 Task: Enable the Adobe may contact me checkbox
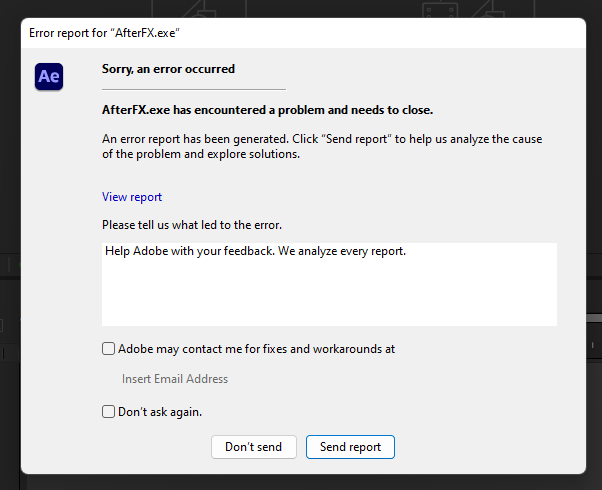pos(108,349)
